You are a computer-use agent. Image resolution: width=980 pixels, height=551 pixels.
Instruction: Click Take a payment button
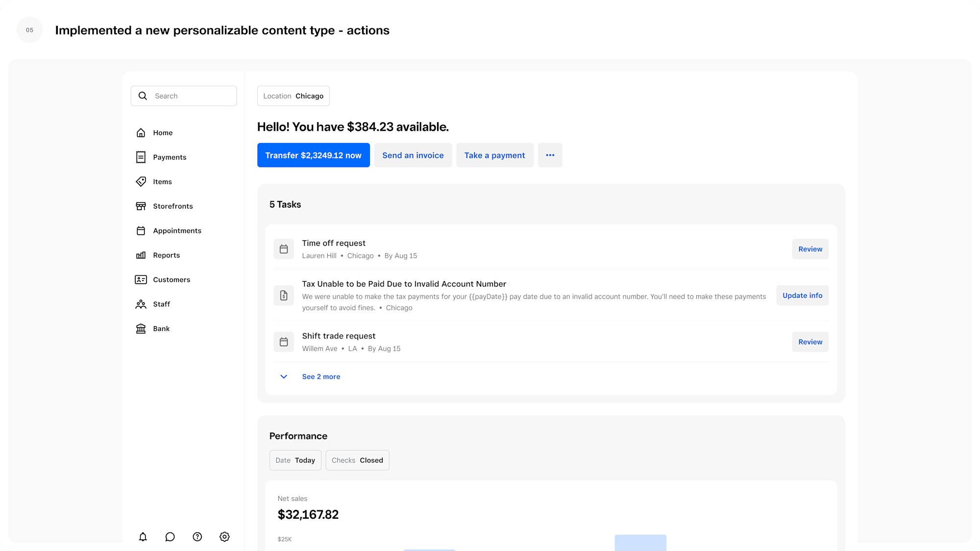495,155
